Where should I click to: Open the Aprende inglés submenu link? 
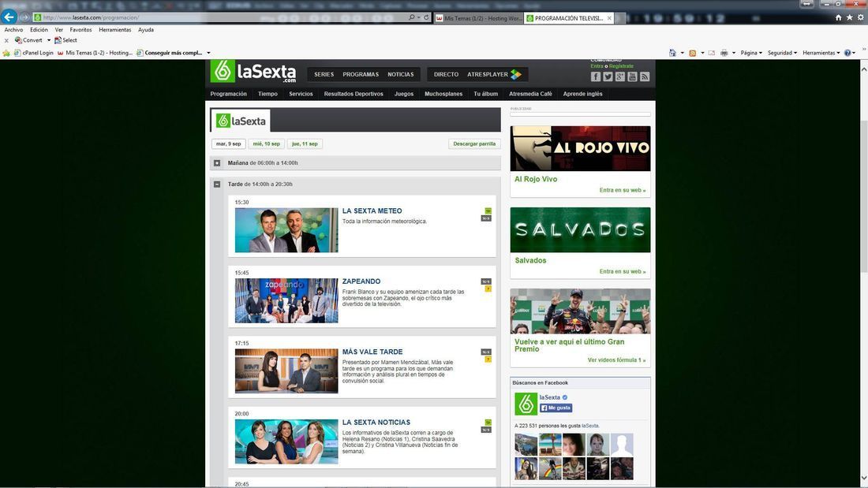pyautogui.click(x=583, y=94)
